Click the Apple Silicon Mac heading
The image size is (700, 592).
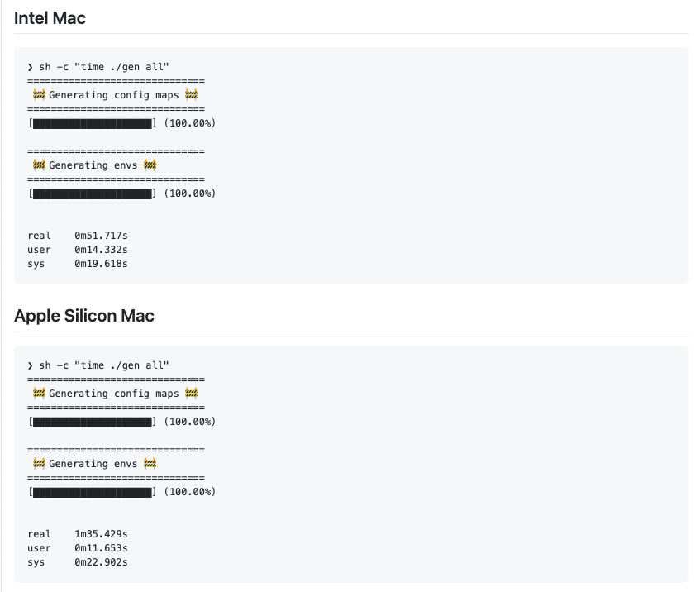[x=84, y=316]
